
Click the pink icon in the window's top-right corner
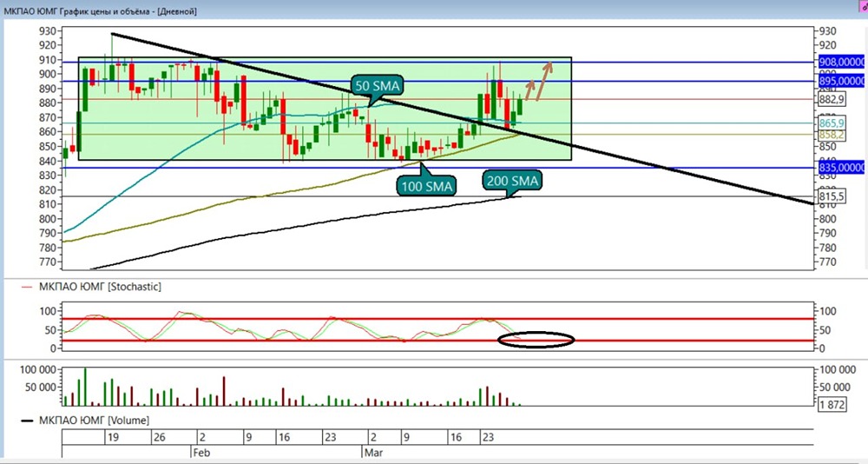pos(864,5)
